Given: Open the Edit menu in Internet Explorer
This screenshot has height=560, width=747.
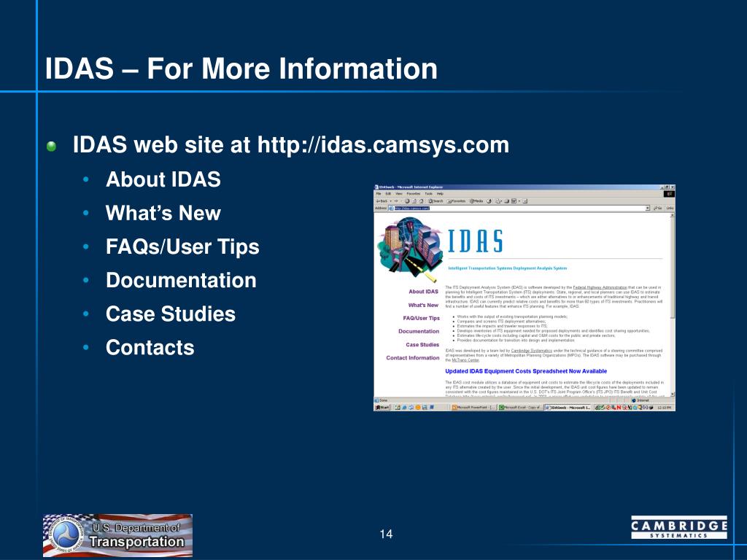Looking at the screenshot, I should coord(388,193).
